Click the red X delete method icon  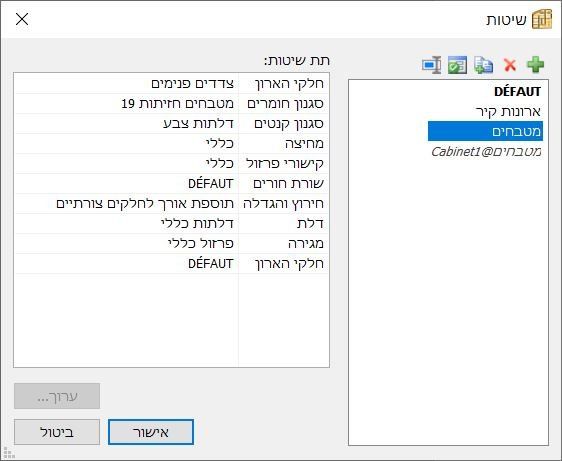point(510,65)
